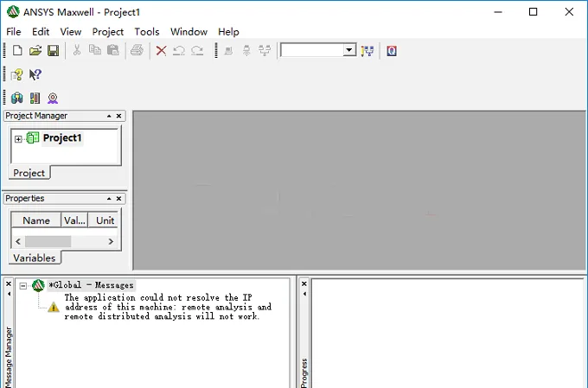Open a project with the folder icon

tap(35, 50)
